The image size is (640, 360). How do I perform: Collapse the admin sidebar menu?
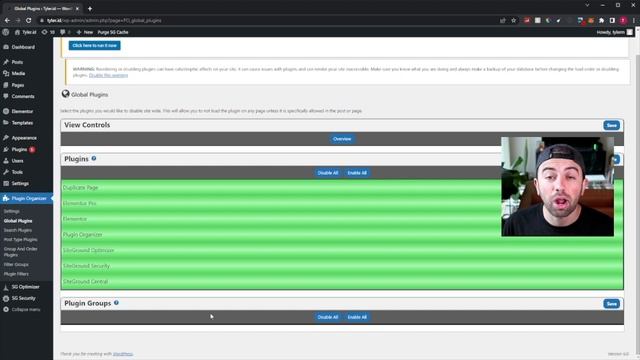tap(22, 309)
